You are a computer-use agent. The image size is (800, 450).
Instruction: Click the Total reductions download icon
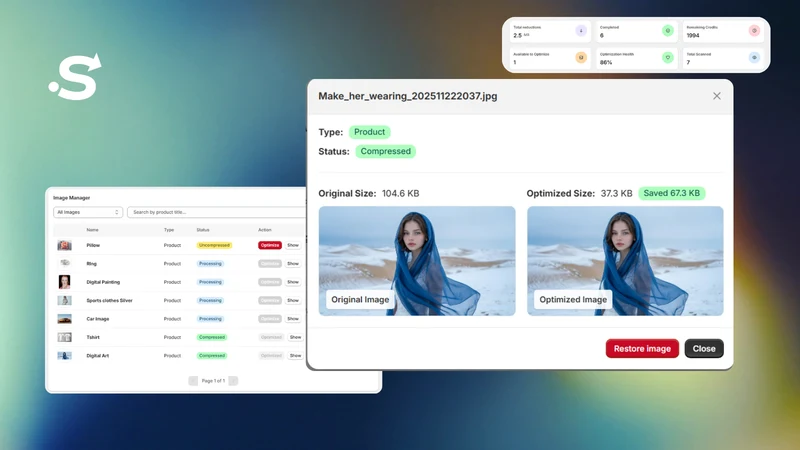(x=581, y=31)
